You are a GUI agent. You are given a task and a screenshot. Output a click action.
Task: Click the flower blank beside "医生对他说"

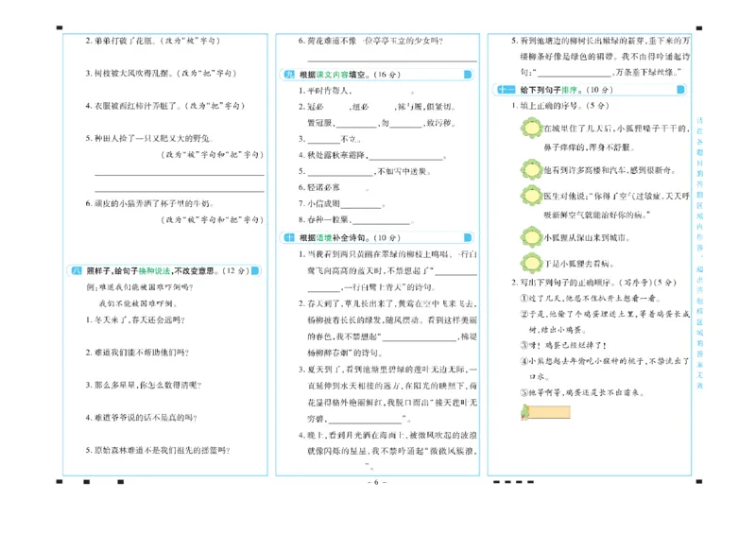click(x=531, y=196)
